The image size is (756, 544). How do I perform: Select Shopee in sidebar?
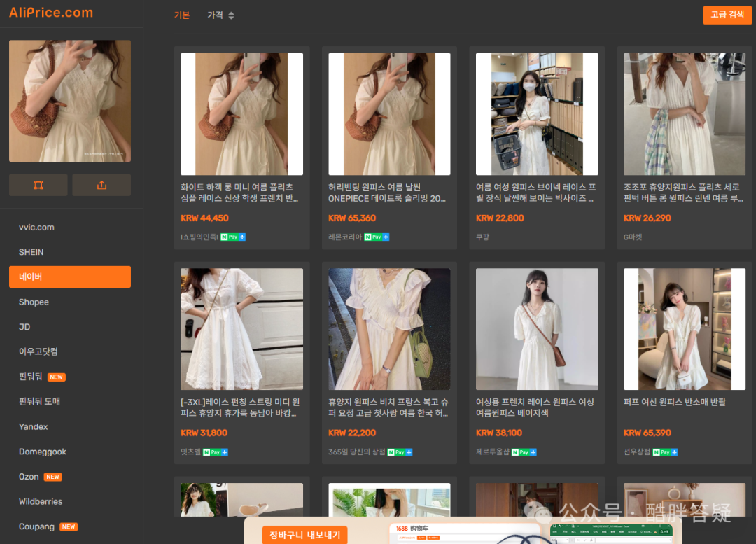tap(34, 302)
